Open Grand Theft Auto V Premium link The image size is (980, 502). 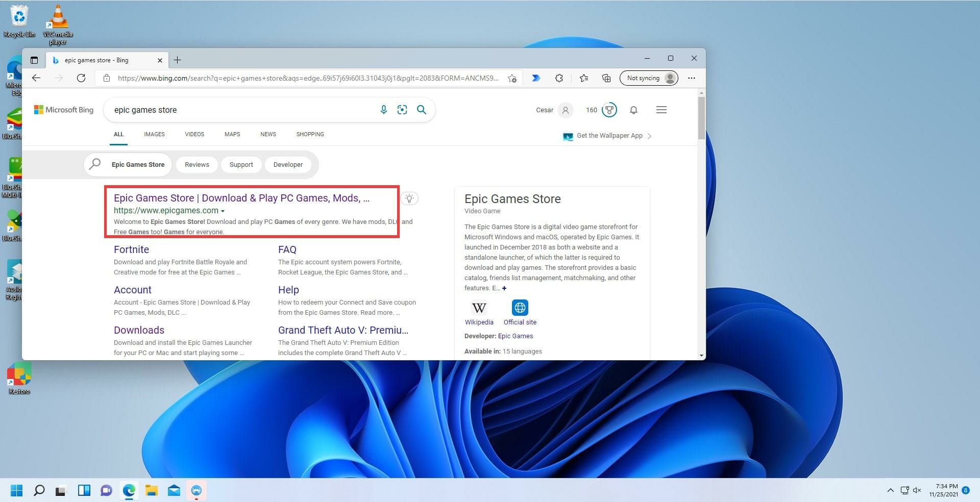point(343,330)
